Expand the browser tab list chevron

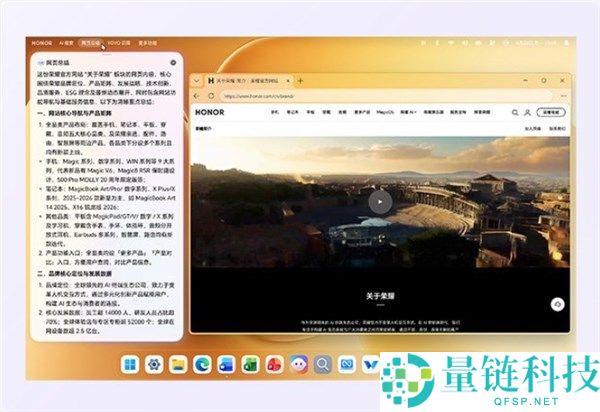click(197, 81)
